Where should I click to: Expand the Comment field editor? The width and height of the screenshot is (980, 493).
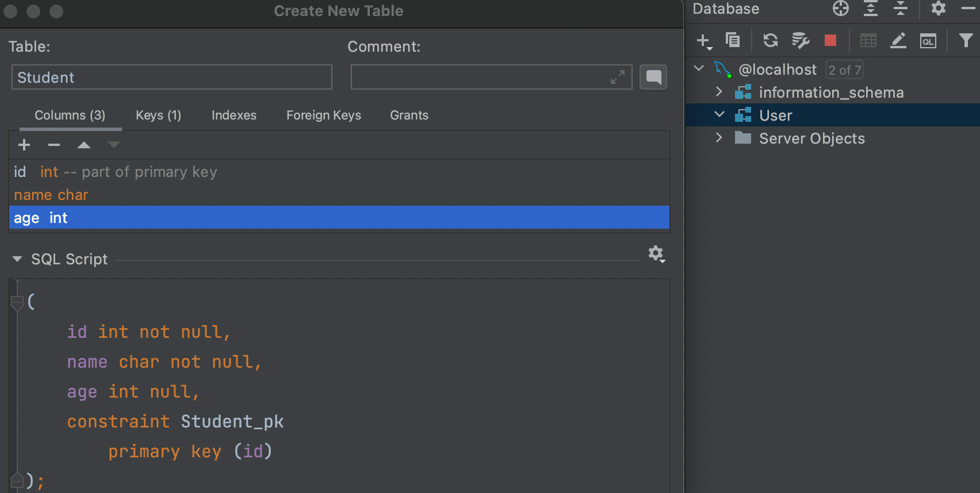pos(618,77)
